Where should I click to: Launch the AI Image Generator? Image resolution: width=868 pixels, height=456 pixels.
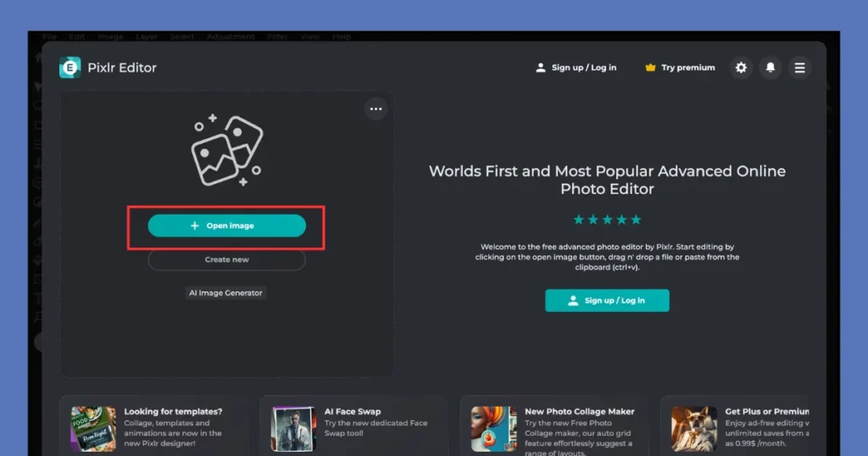coord(225,292)
